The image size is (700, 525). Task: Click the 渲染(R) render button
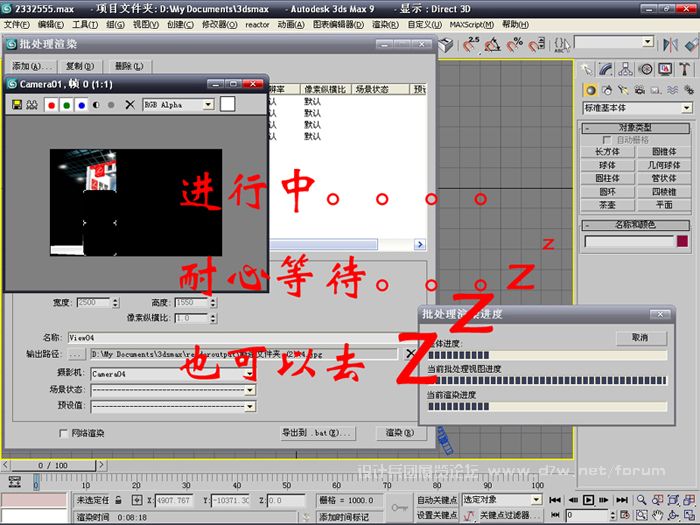tap(400, 433)
